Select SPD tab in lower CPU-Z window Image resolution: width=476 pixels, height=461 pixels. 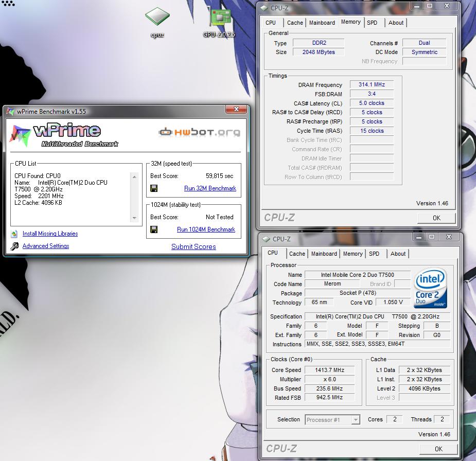click(374, 254)
